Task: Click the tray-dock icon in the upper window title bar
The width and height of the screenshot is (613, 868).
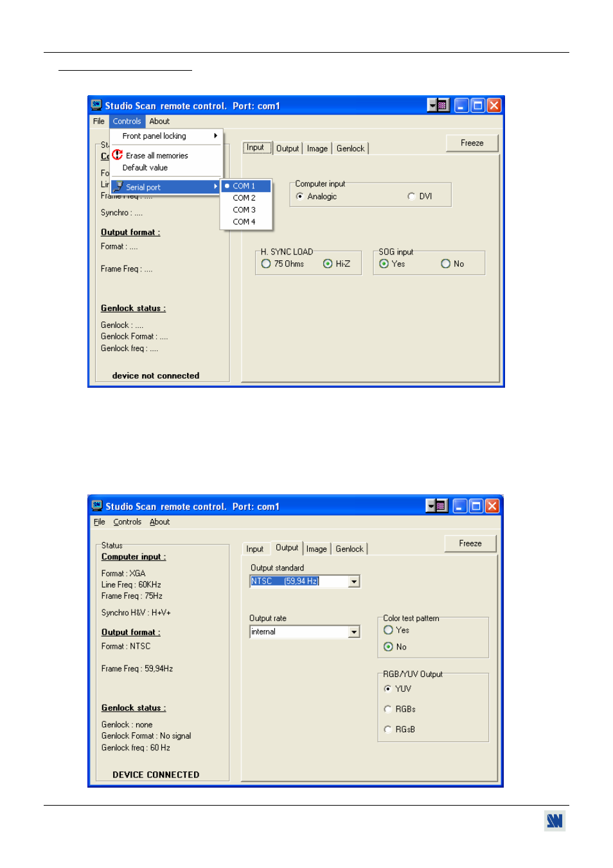Action: (x=438, y=105)
